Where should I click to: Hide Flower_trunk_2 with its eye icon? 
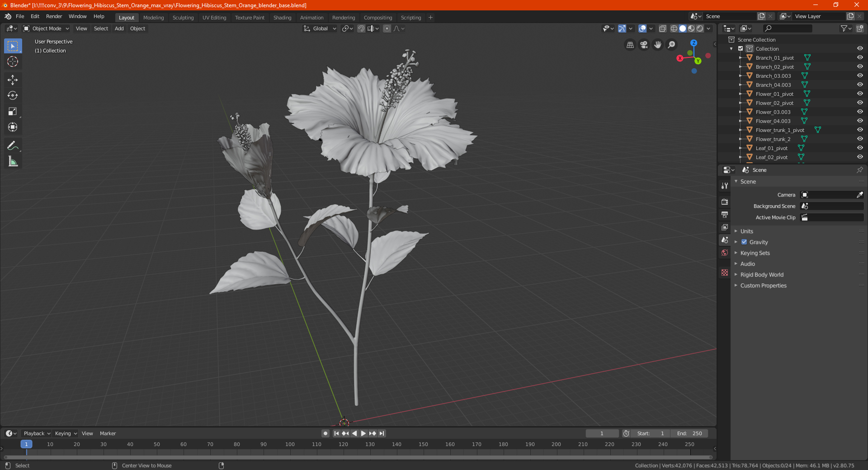pos(860,139)
